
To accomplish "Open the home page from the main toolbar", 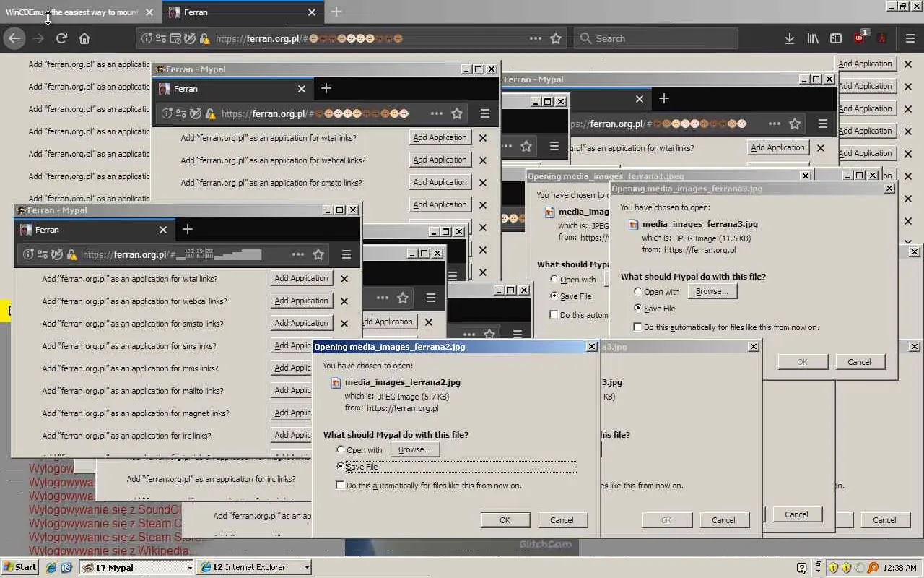I will point(84,38).
